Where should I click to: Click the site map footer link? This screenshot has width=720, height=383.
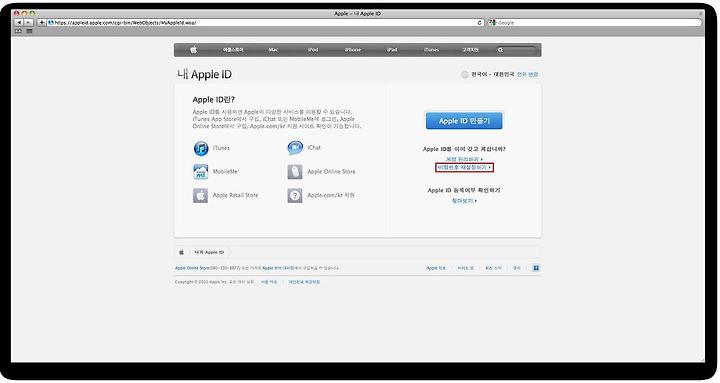click(x=466, y=268)
